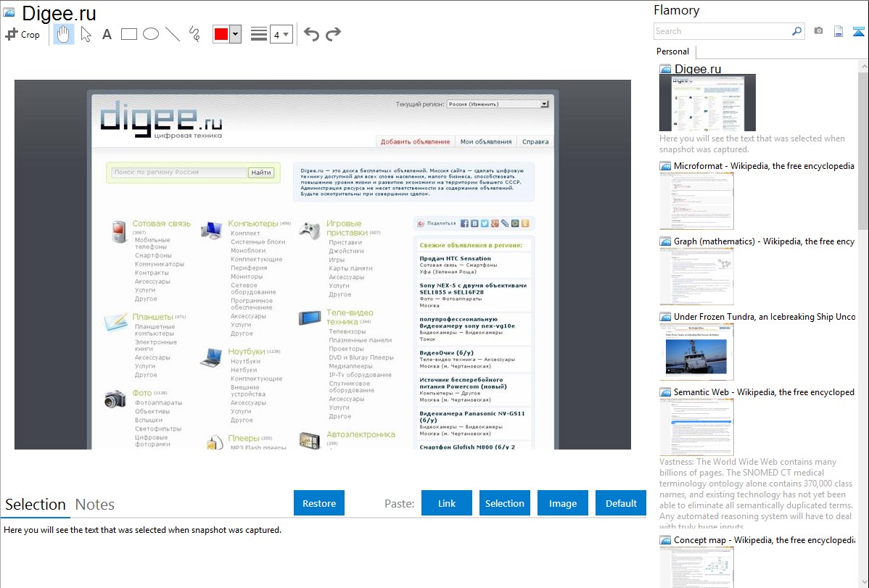Image resolution: width=869 pixels, height=588 pixels.
Task: Click the Paste Selection button
Action: pos(504,503)
